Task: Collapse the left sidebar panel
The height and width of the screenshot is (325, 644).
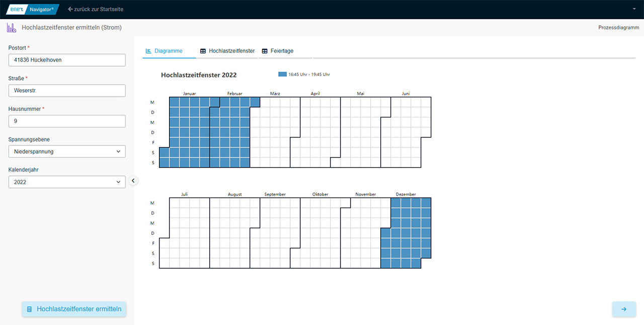Action: click(133, 180)
